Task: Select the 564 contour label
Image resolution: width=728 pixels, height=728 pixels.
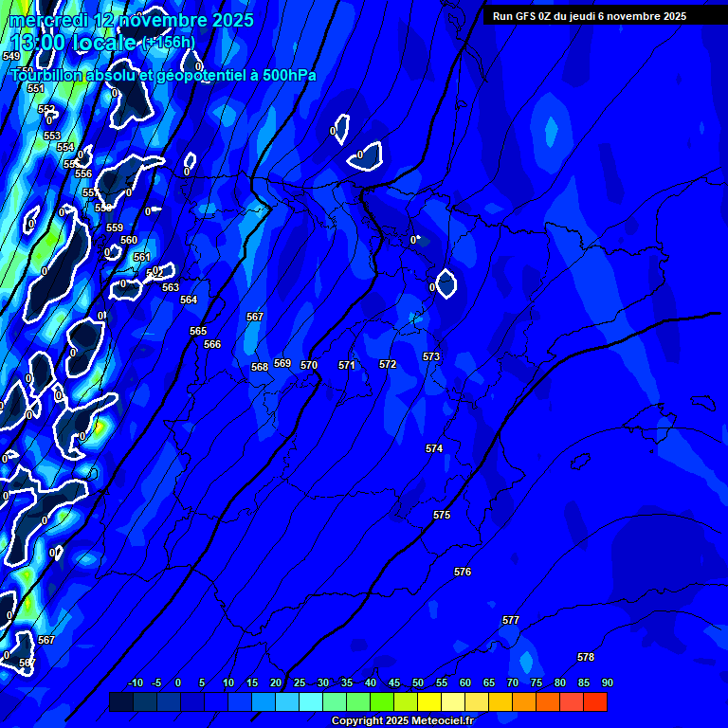Action: 189,300
